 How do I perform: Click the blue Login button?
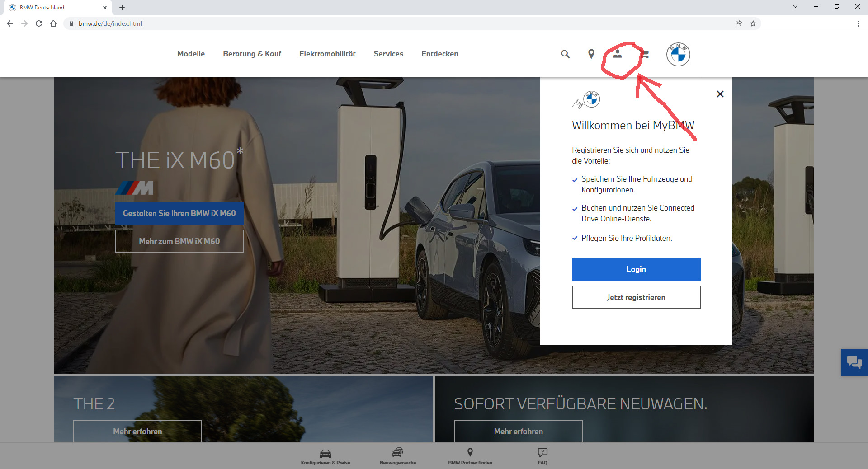point(636,269)
